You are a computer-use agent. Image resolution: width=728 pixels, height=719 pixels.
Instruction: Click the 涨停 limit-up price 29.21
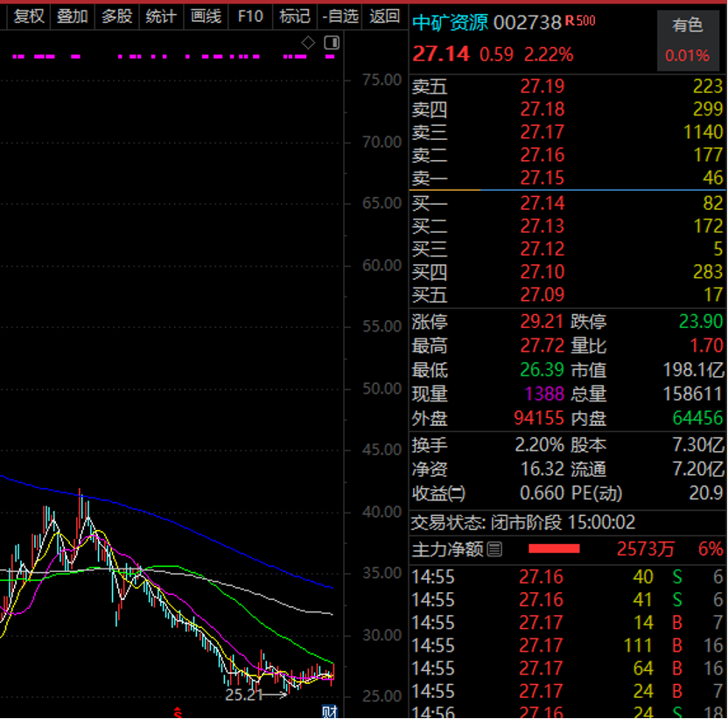(542, 321)
